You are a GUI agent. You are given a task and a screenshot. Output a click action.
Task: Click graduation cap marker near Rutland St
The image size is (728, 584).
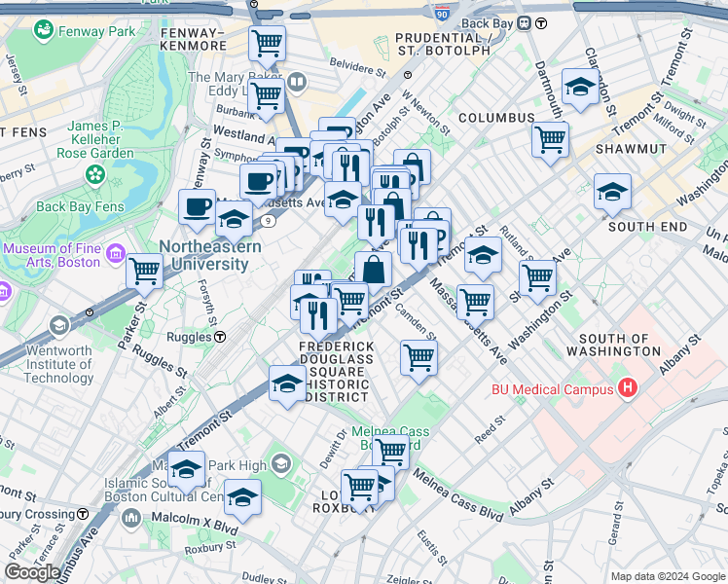[x=483, y=256]
